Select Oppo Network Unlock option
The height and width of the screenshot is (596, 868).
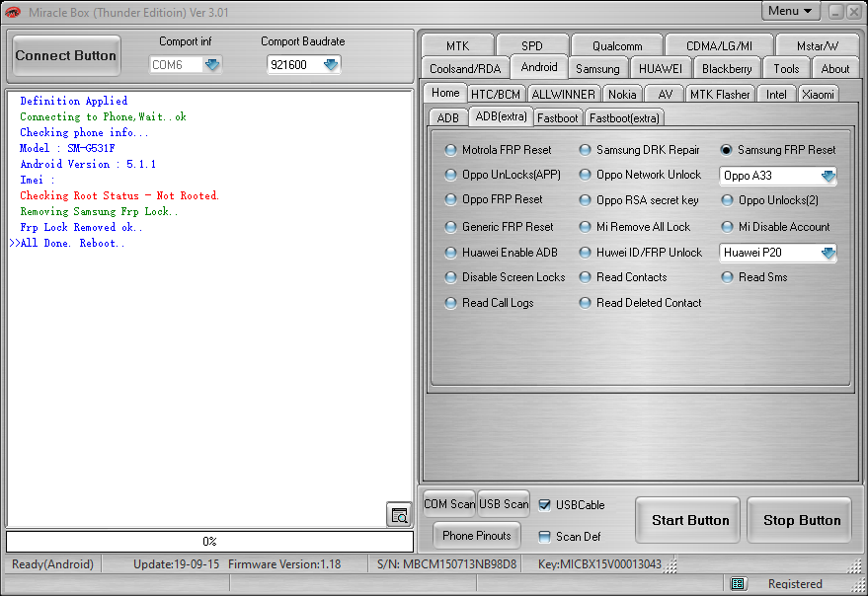(x=640, y=175)
